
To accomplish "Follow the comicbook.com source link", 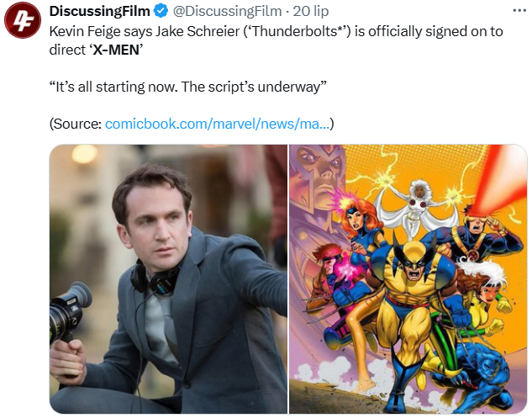I will coord(217,124).
